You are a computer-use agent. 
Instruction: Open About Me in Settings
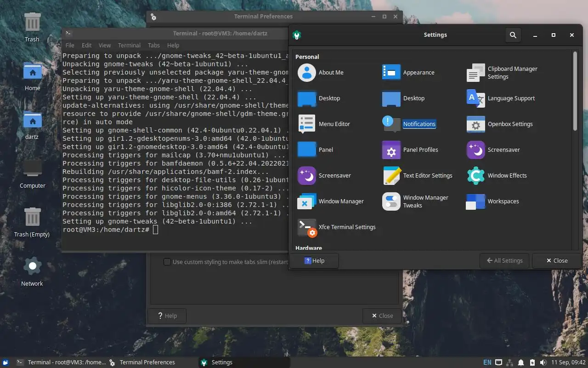(x=321, y=73)
